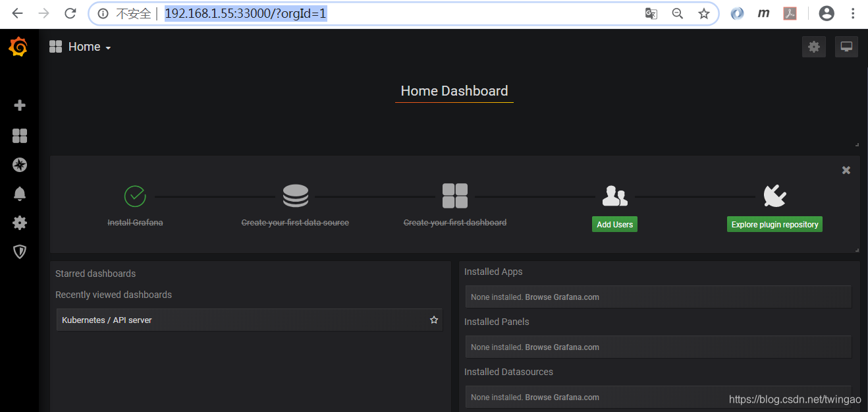Click the browser forward arrow

pos(43,13)
